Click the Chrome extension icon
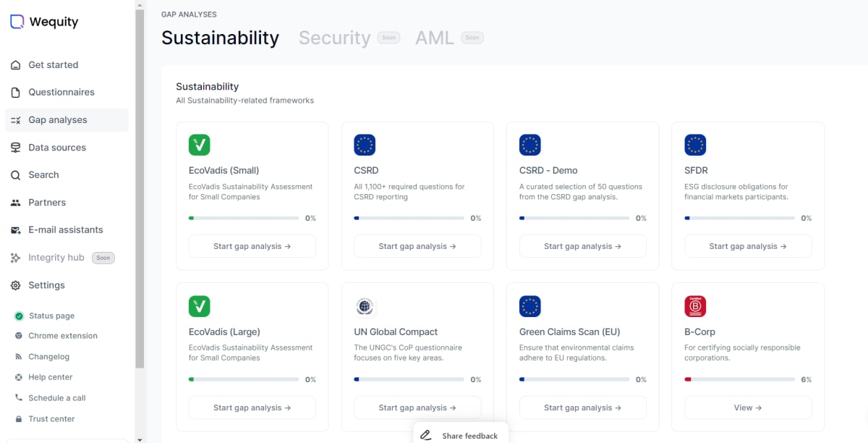Viewport: 868px width, 443px height. (19, 336)
